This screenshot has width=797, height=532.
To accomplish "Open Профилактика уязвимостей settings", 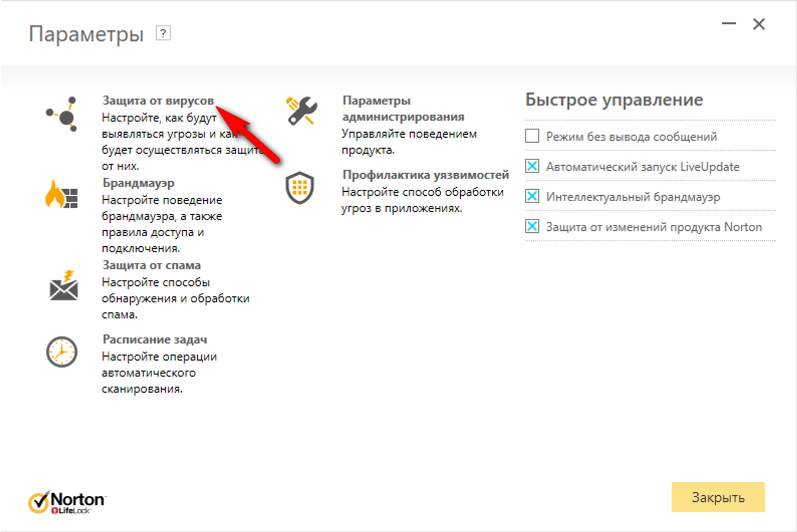I will 426,175.
